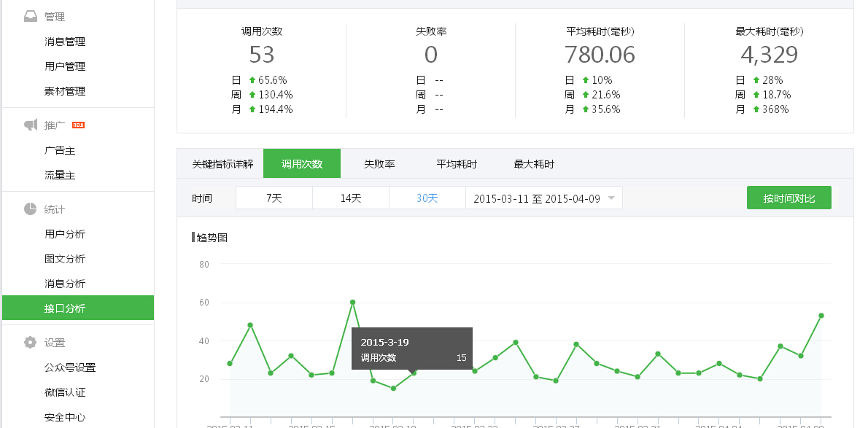The image size is (868, 428).
Task: Click green up arrow beside 368%
Action: 755,109
